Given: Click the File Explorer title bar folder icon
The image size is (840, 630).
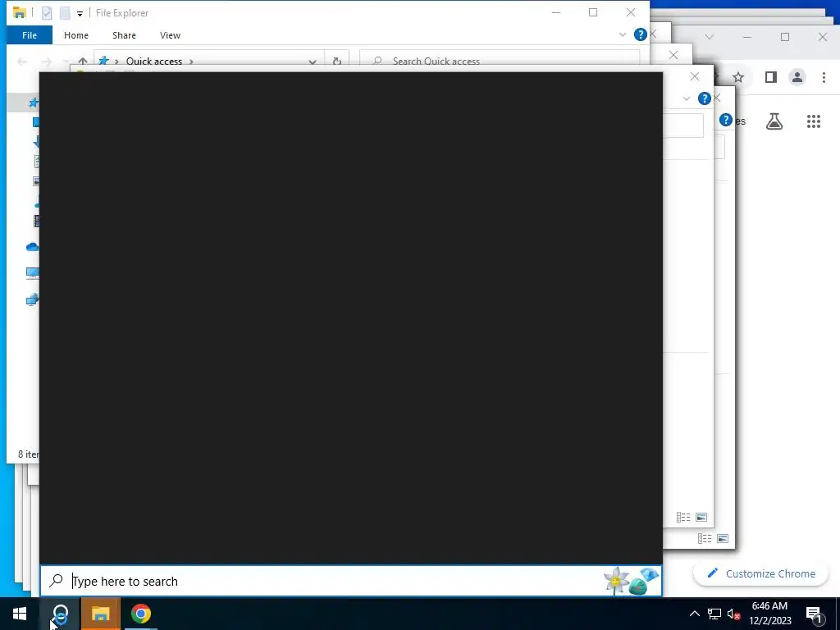Looking at the screenshot, I should [x=20, y=13].
